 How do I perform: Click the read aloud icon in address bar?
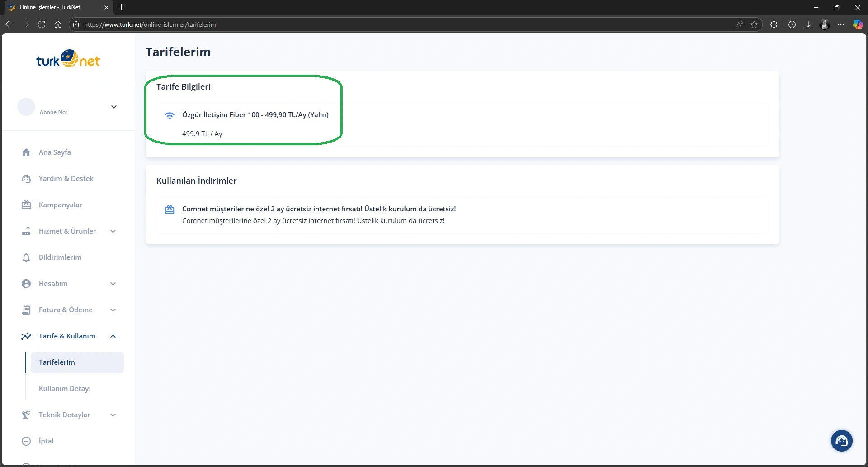click(740, 24)
